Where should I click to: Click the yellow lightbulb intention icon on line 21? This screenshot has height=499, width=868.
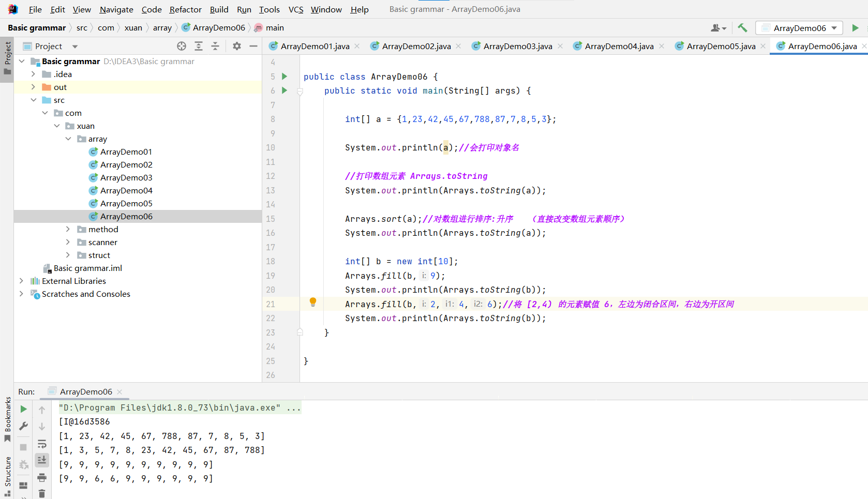[313, 302]
